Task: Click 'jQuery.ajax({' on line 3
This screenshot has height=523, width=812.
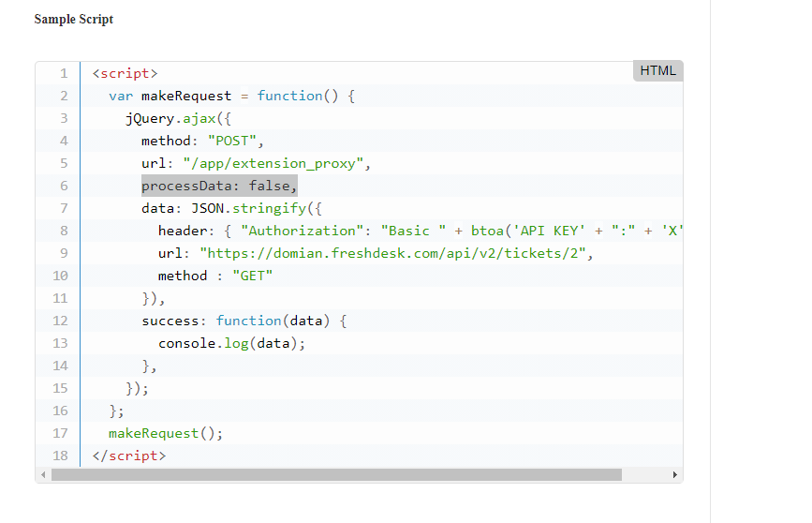Action: 178,119
